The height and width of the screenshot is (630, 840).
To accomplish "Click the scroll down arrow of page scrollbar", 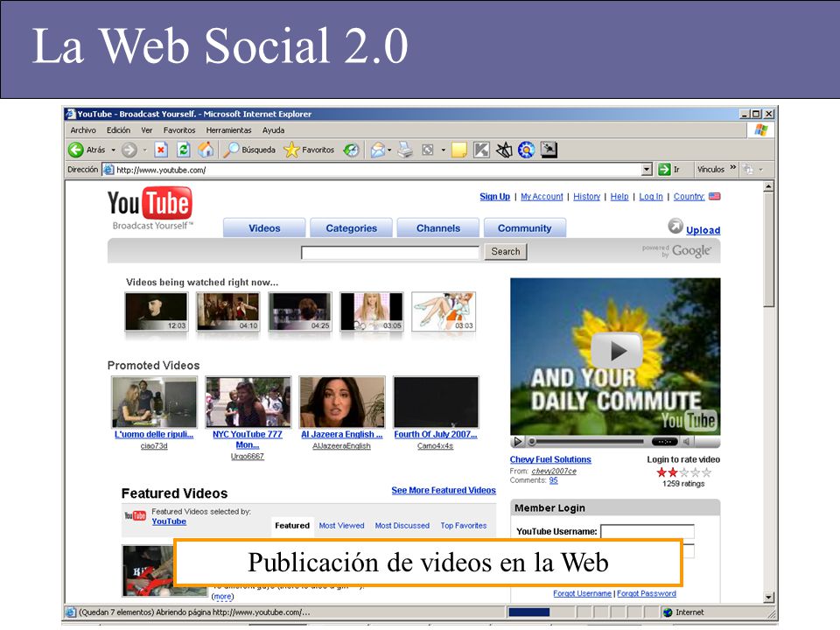I will coord(769,598).
